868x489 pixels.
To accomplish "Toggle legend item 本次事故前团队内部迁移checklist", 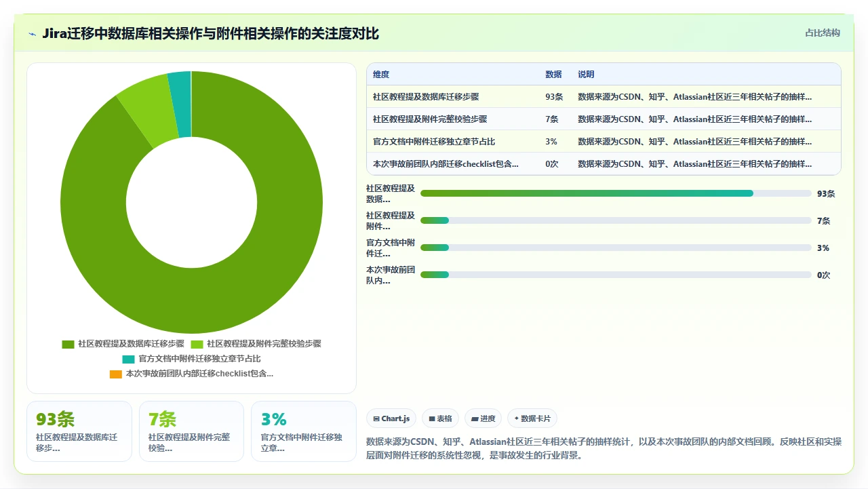I will [191, 374].
